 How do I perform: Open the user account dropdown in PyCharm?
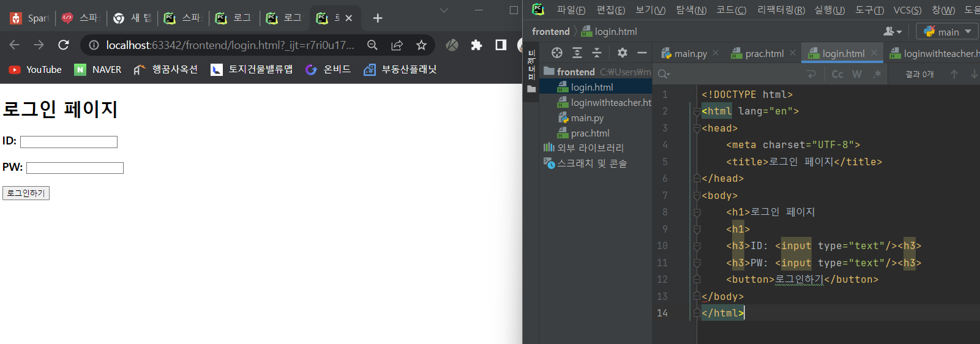click(893, 31)
